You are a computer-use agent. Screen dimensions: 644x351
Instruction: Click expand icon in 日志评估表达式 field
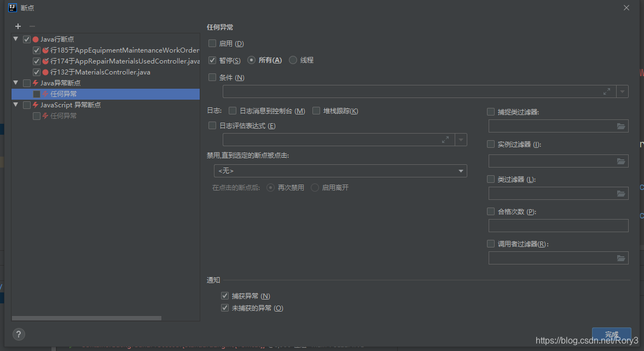[445, 140]
